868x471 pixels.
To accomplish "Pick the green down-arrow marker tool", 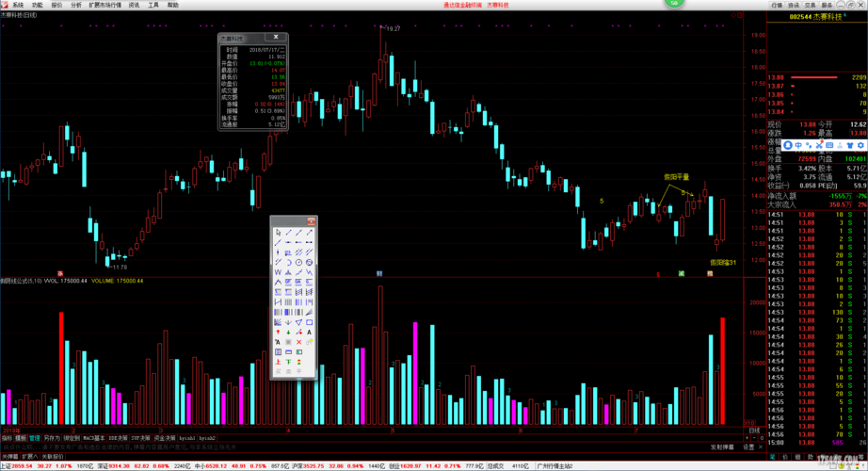I will [x=288, y=333].
